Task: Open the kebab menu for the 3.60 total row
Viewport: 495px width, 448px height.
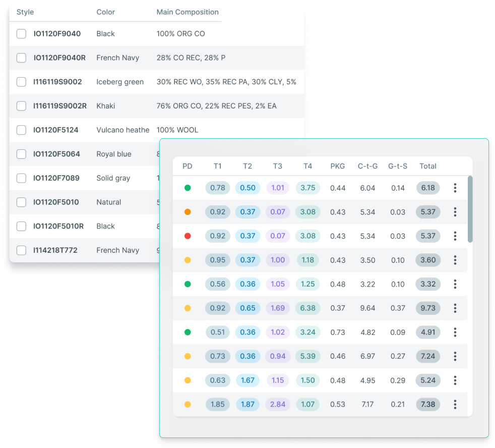Action: tap(455, 260)
